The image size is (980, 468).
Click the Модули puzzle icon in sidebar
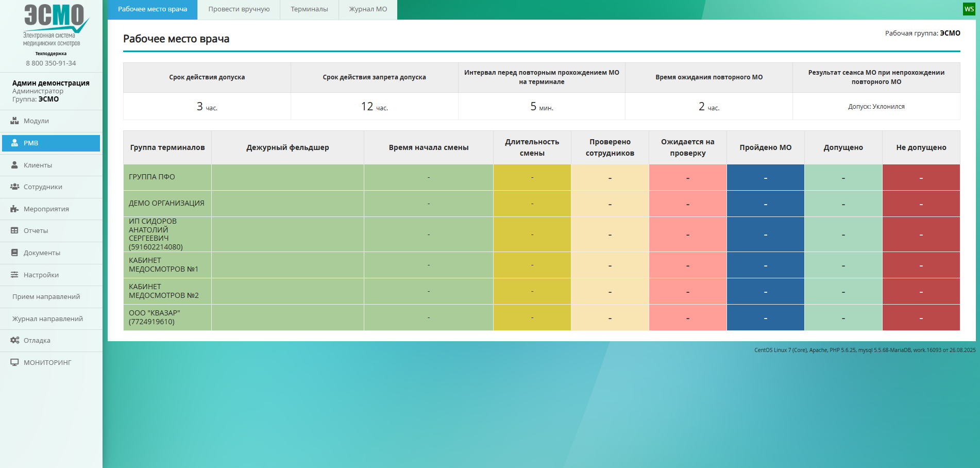(x=14, y=121)
